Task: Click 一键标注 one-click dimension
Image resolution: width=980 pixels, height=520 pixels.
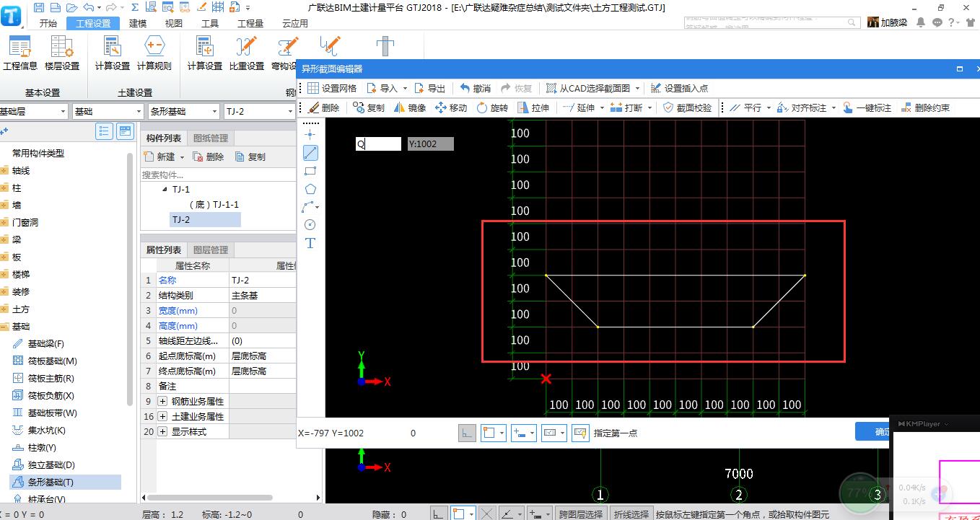Action: tap(867, 107)
